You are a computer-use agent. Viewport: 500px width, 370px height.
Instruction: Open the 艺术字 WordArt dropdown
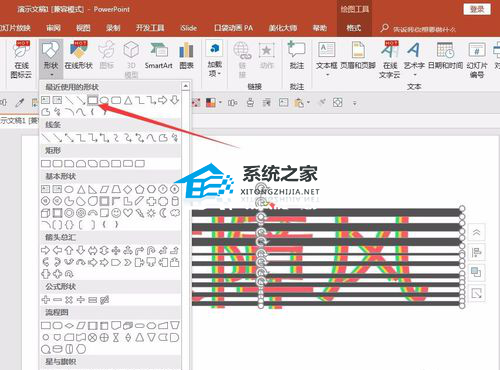point(414,75)
